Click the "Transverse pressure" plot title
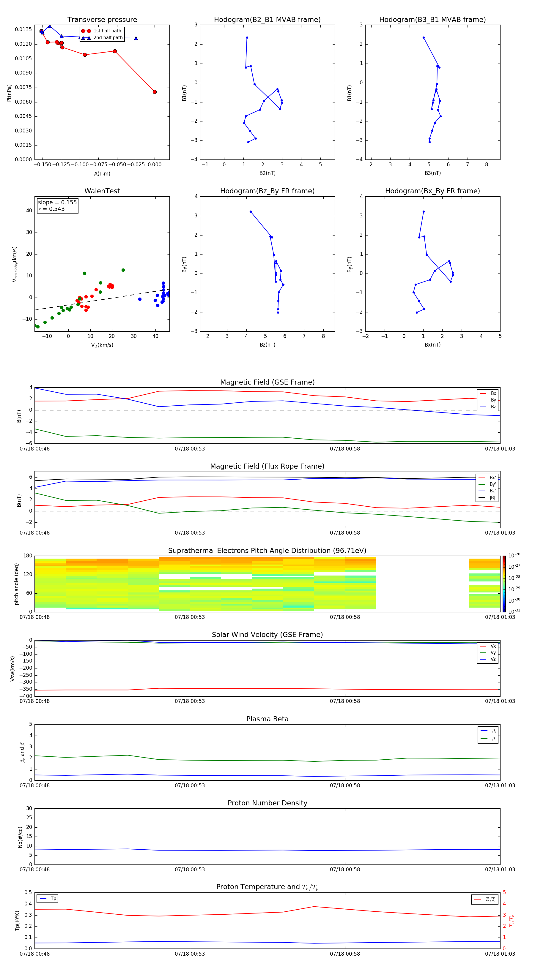The image size is (535, 980). pos(102,20)
